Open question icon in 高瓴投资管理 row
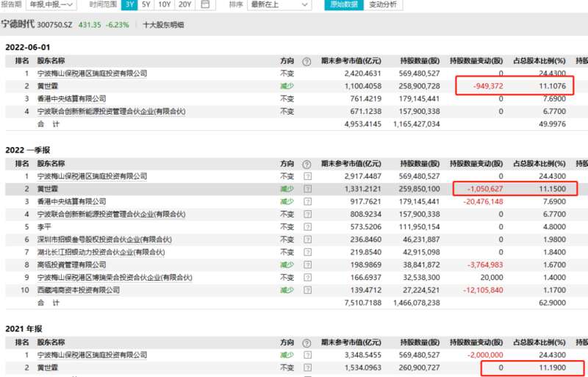 [x=307, y=265]
